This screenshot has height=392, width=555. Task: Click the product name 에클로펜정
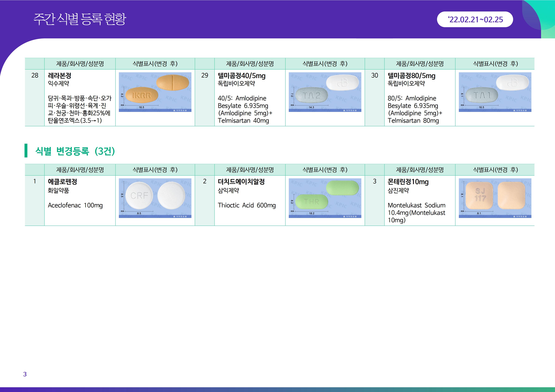[x=62, y=182]
